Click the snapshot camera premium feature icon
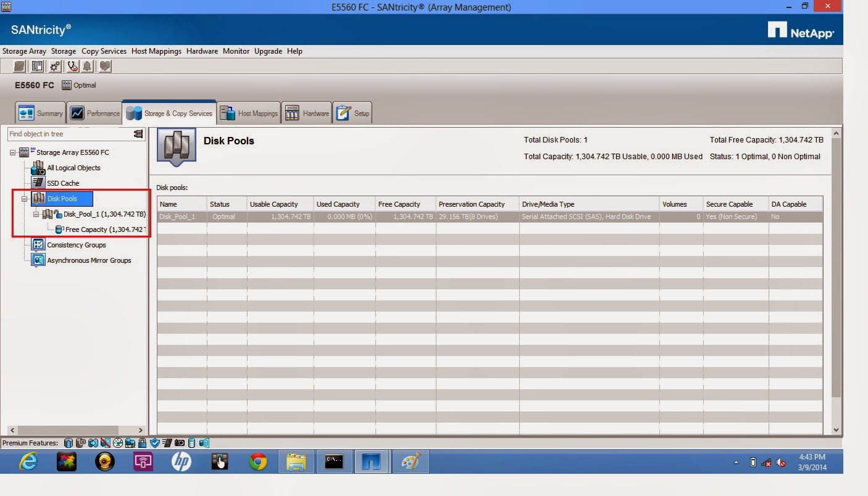868x496 pixels. [180, 442]
